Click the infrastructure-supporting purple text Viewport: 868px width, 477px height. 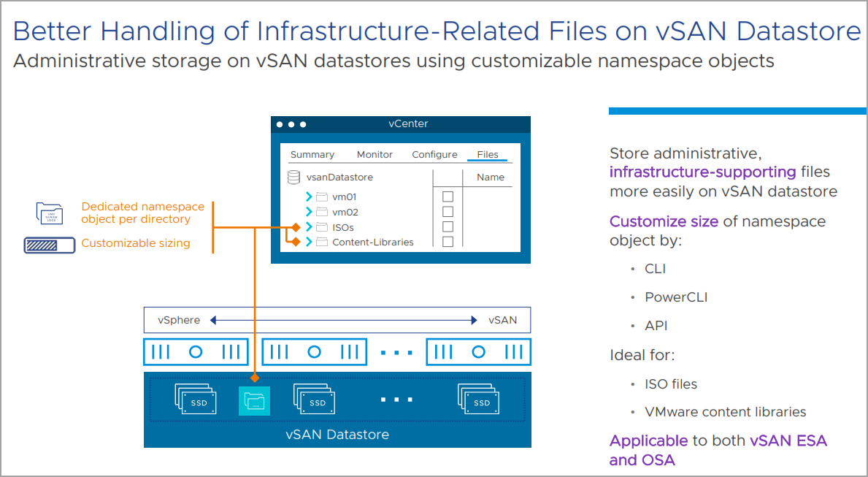(x=702, y=172)
